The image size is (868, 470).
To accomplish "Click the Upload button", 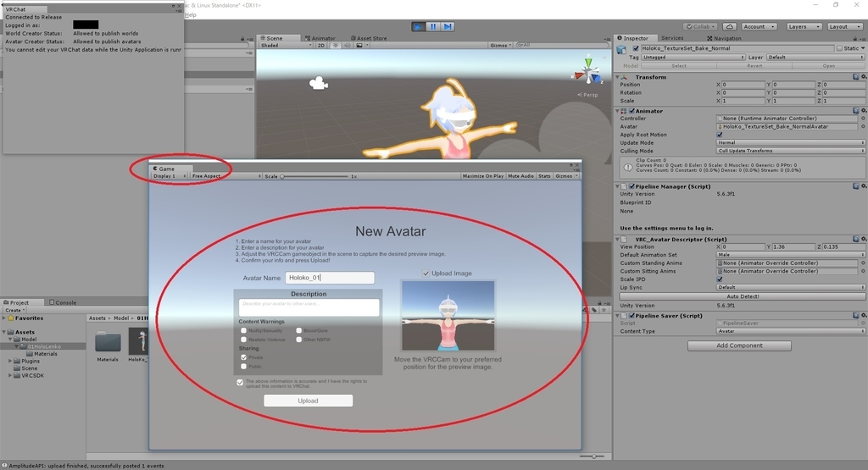I will tap(308, 401).
